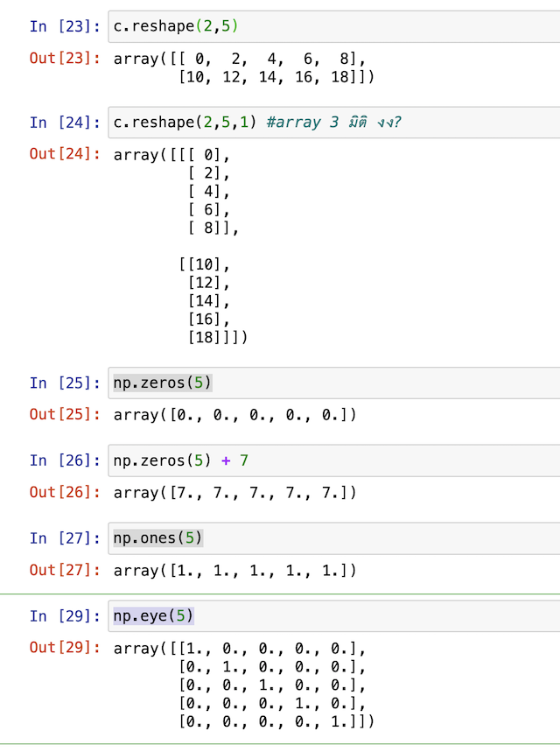560x752 pixels.
Task: Click the Out[25]: output prompt
Action: coord(66,414)
